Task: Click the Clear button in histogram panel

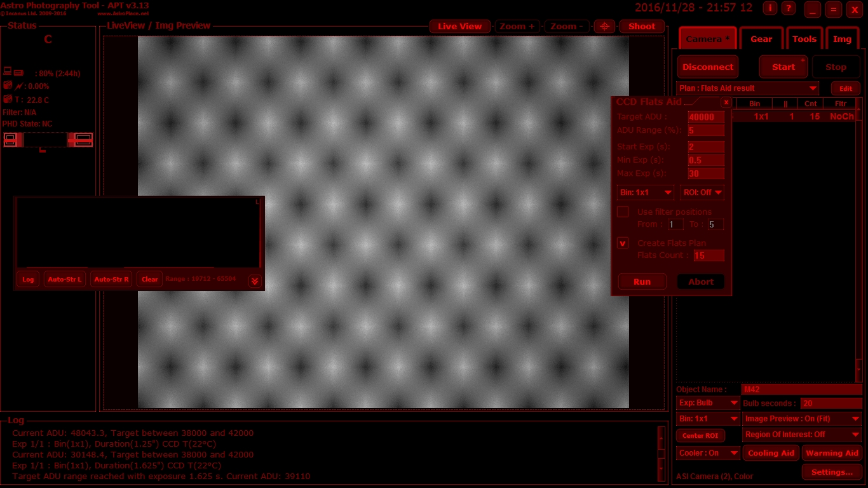Action: click(150, 279)
